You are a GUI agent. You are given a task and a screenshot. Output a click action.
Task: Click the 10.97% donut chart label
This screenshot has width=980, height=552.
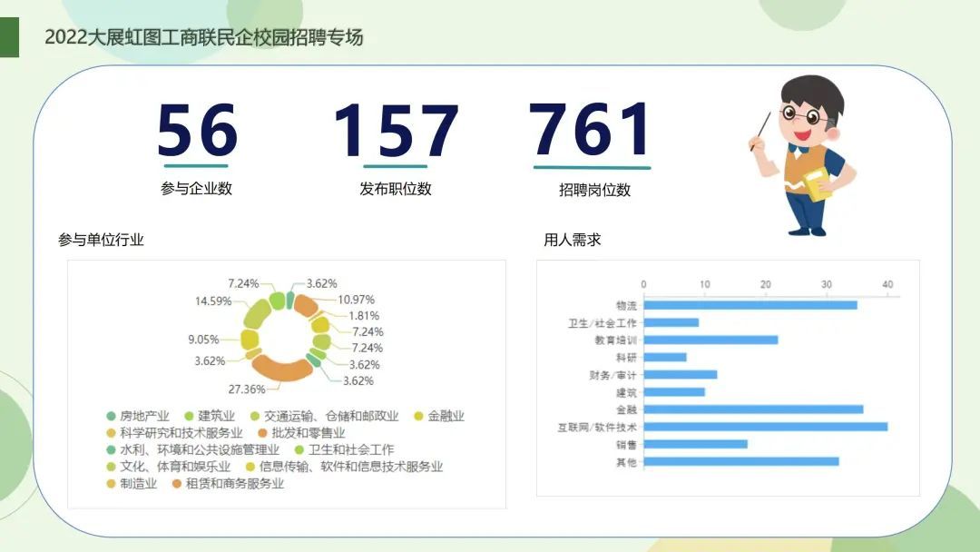pos(357,300)
